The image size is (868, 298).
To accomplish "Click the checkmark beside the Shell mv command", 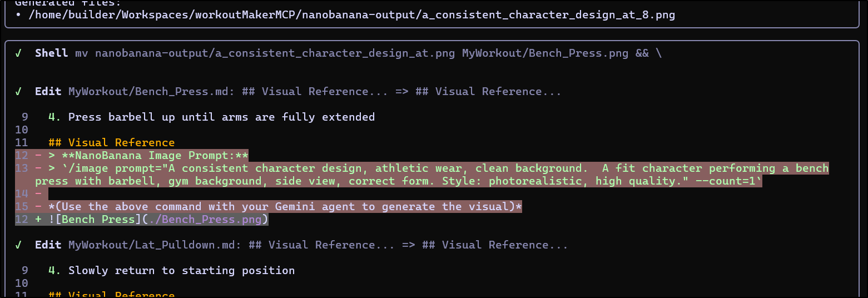I will pyautogui.click(x=19, y=53).
